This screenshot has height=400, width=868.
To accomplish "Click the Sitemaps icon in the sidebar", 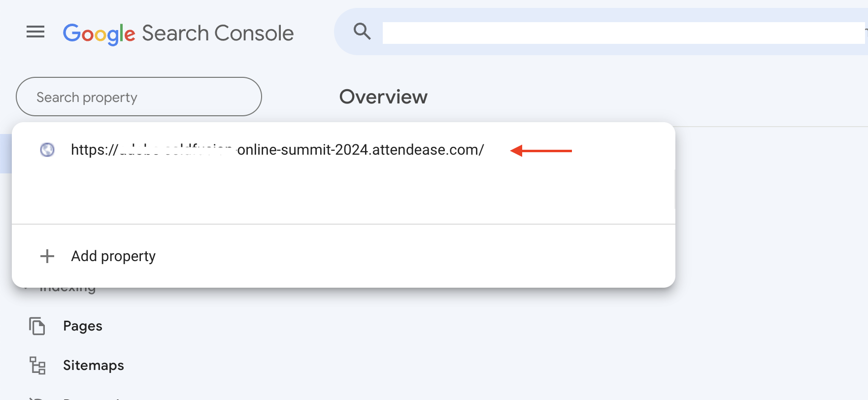I will coord(36,365).
